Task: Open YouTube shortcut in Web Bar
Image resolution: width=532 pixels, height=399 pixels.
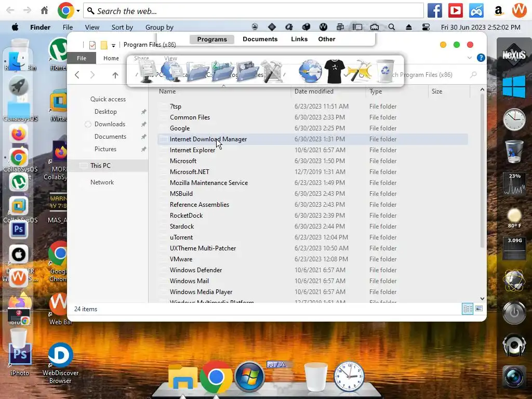Action: 455,11
